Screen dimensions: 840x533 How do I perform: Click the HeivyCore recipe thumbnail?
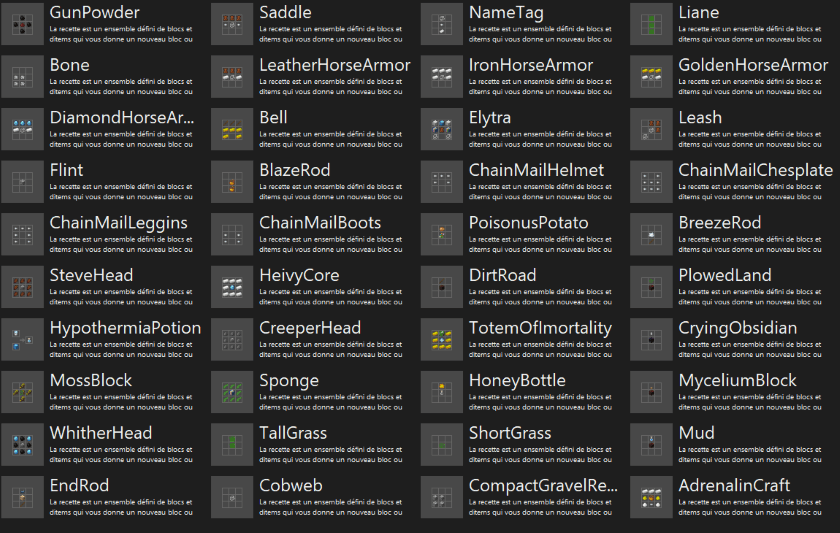(232, 287)
